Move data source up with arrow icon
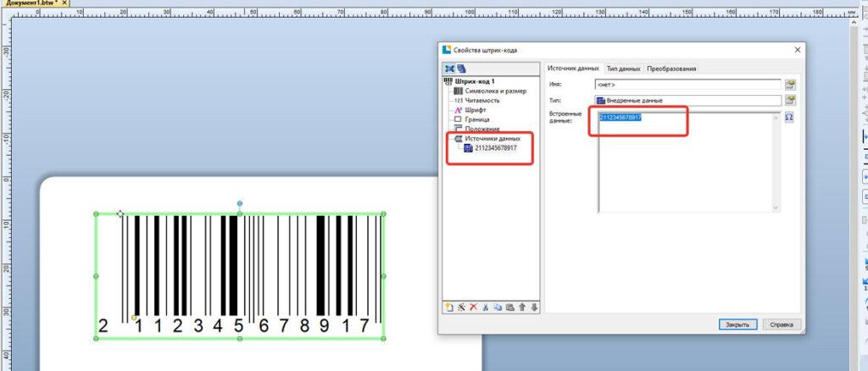868x371 pixels. pyautogui.click(x=522, y=307)
